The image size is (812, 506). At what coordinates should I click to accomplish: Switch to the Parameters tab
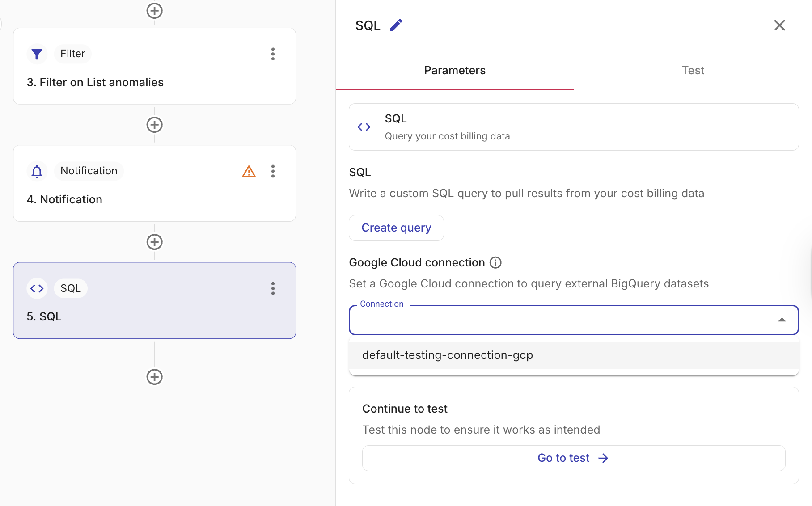click(455, 70)
